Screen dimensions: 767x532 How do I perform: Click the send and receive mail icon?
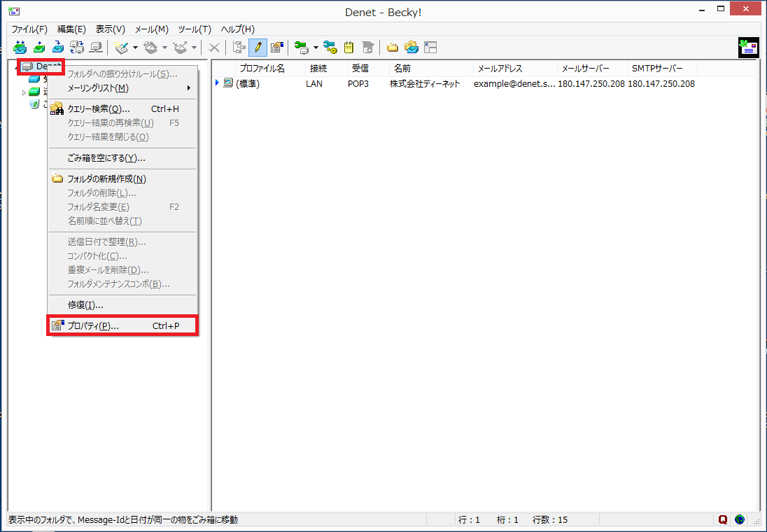[20, 48]
